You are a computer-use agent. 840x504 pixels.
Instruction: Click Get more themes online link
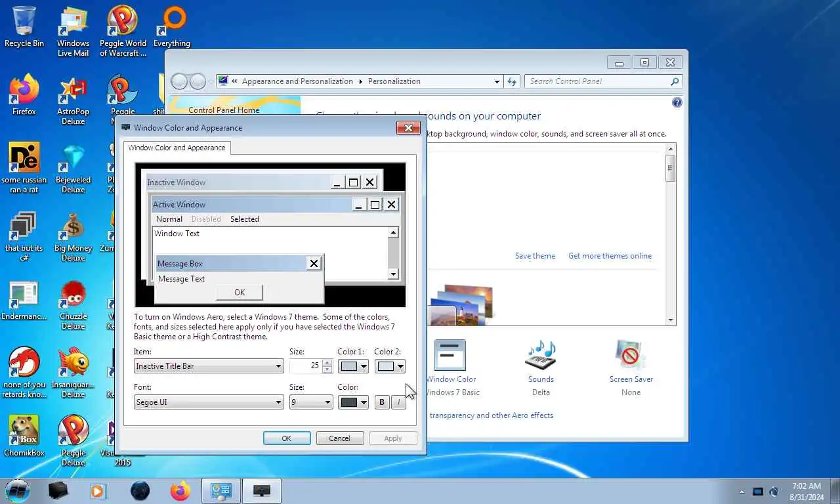click(x=610, y=256)
